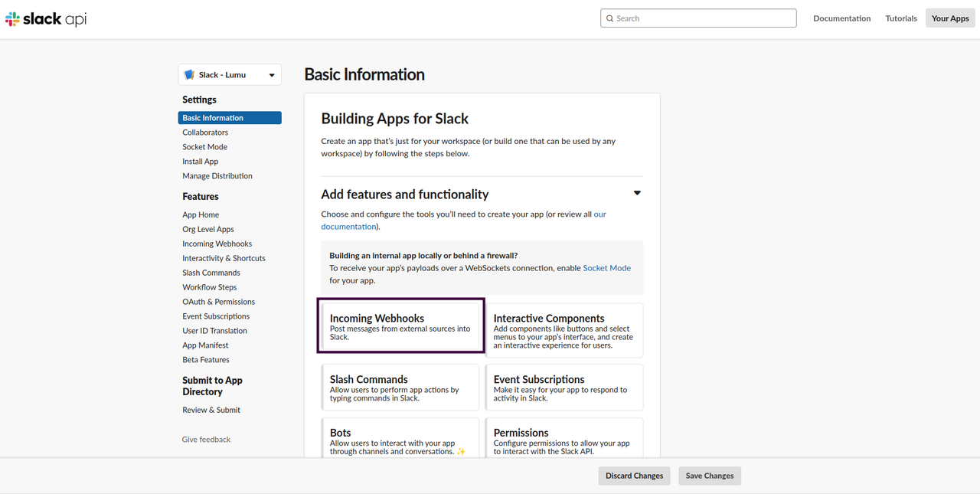Image resolution: width=980 pixels, height=494 pixels.
Task: Open Collaborators in the Settings sidebar
Action: tap(205, 132)
